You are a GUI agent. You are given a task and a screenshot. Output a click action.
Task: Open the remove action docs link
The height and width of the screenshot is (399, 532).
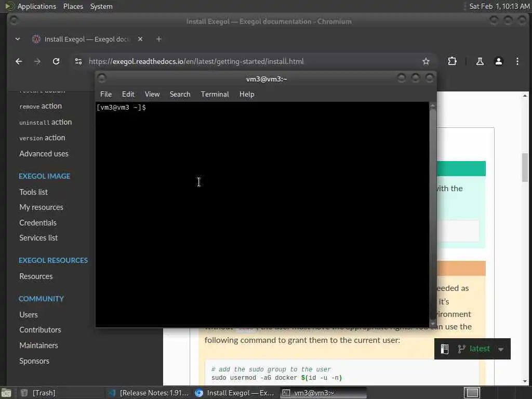pos(41,106)
